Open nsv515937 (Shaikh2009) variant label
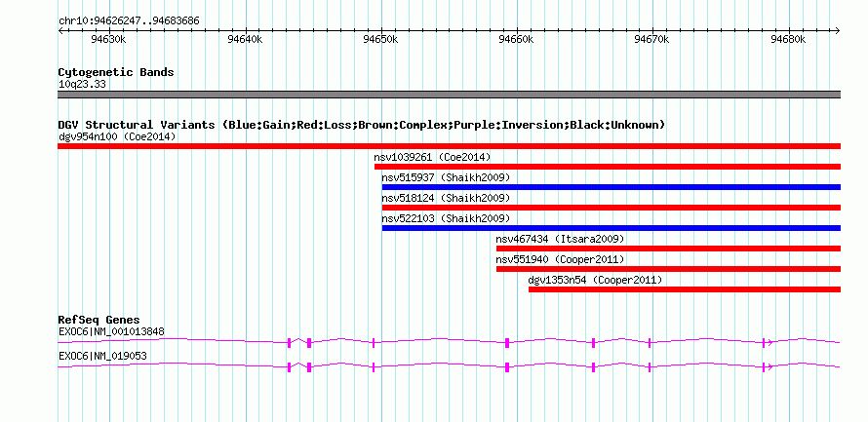 pos(446,177)
